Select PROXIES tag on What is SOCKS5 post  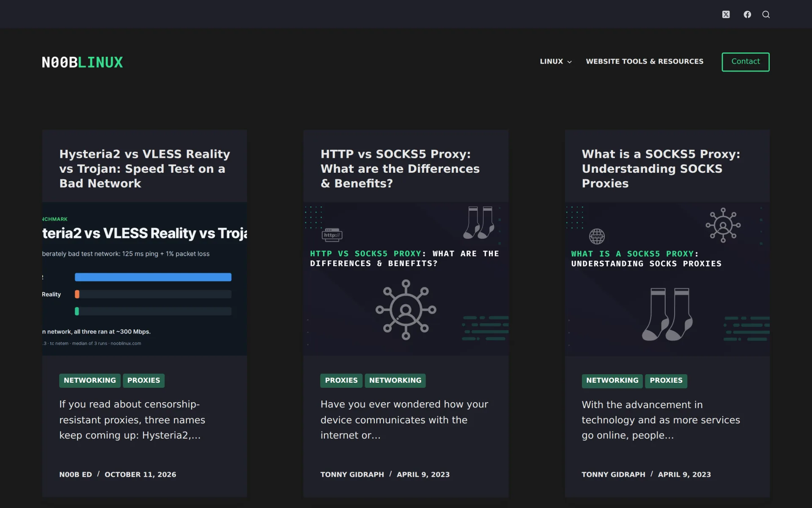click(666, 380)
